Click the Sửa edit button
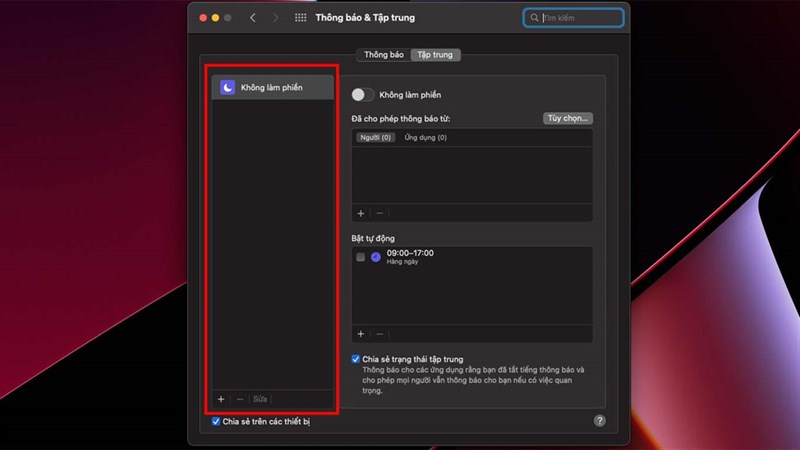The height and width of the screenshot is (450, 800). pos(260,399)
